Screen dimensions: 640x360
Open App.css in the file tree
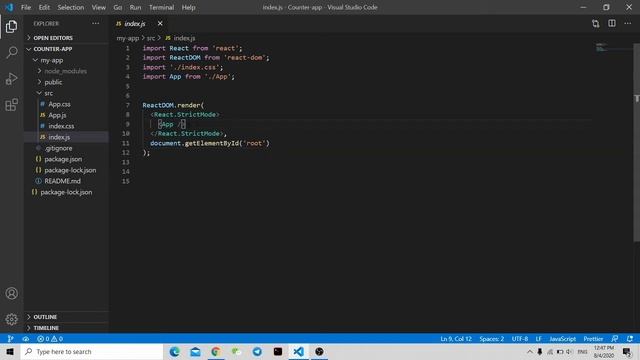click(67, 104)
